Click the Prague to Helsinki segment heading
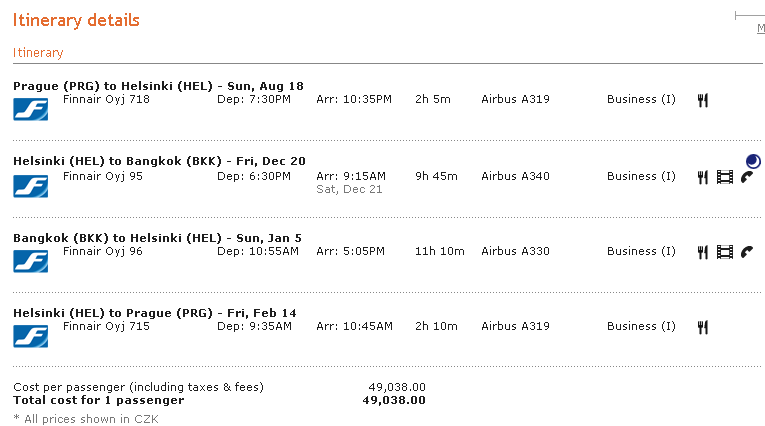Screen dimensions: 765x426 (158, 86)
